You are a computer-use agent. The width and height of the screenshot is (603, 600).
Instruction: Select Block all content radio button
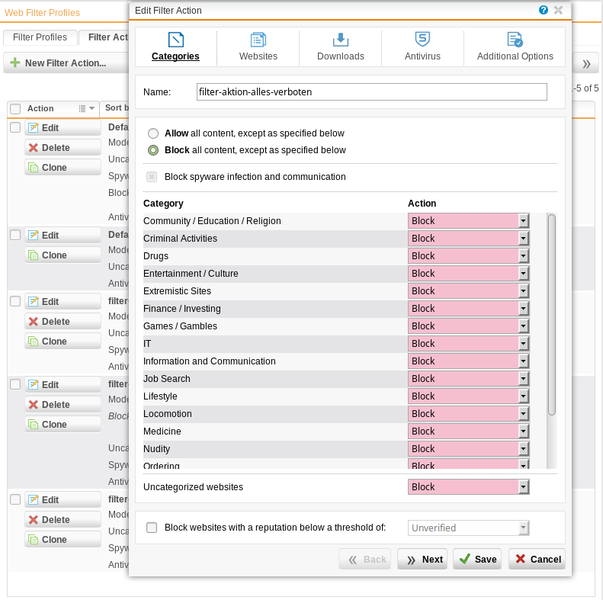point(153,150)
